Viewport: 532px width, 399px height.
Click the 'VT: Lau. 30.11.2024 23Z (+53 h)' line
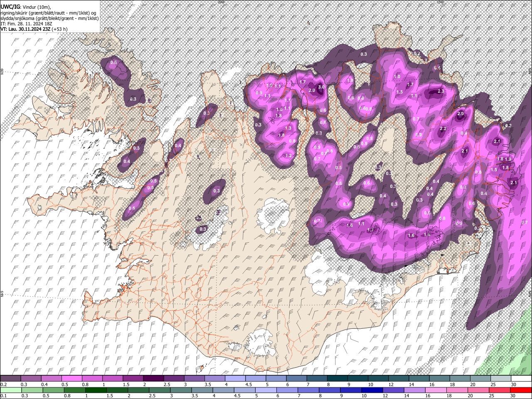click(34, 29)
